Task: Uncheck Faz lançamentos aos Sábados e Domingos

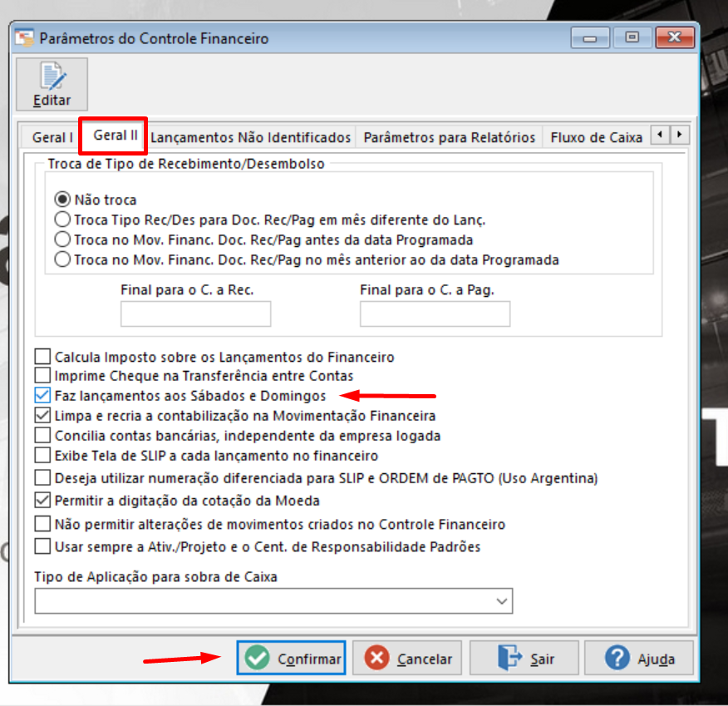Action: point(42,395)
